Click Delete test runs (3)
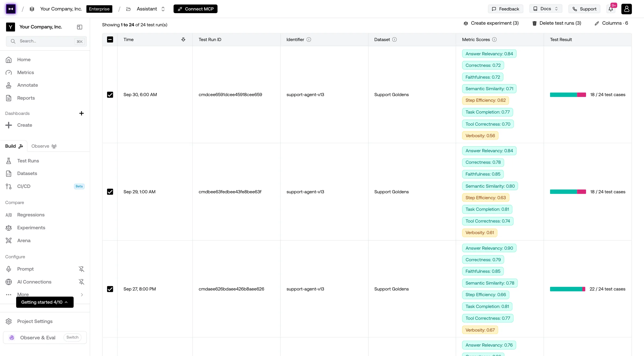The width and height of the screenshot is (644, 356). tap(557, 23)
